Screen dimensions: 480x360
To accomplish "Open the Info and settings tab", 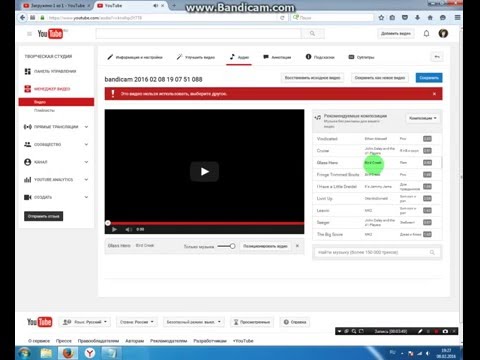I will click(135, 57).
